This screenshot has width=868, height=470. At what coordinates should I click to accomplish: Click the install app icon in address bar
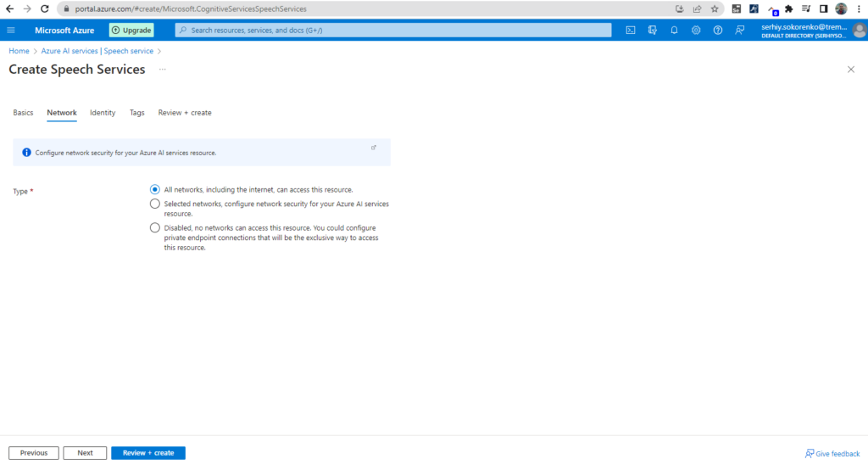pyautogui.click(x=679, y=8)
